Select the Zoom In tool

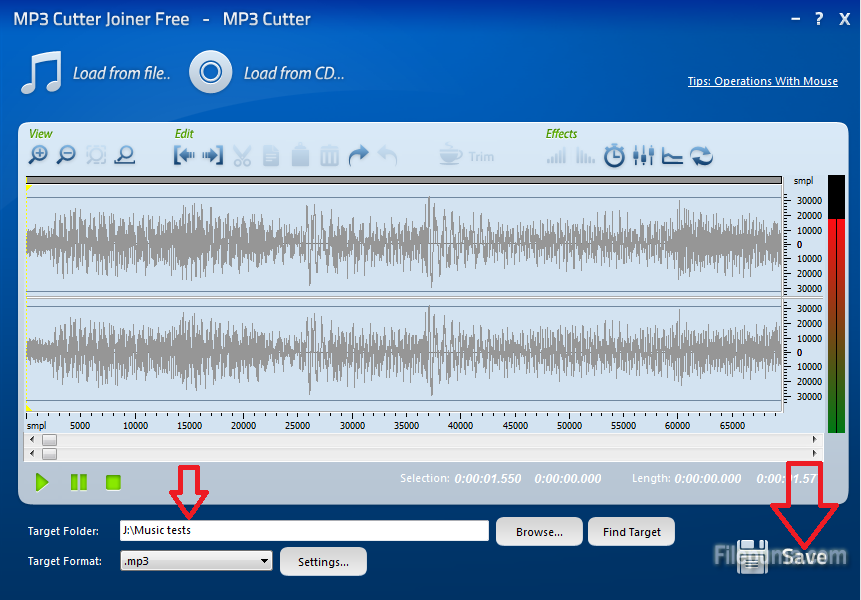tap(38, 156)
